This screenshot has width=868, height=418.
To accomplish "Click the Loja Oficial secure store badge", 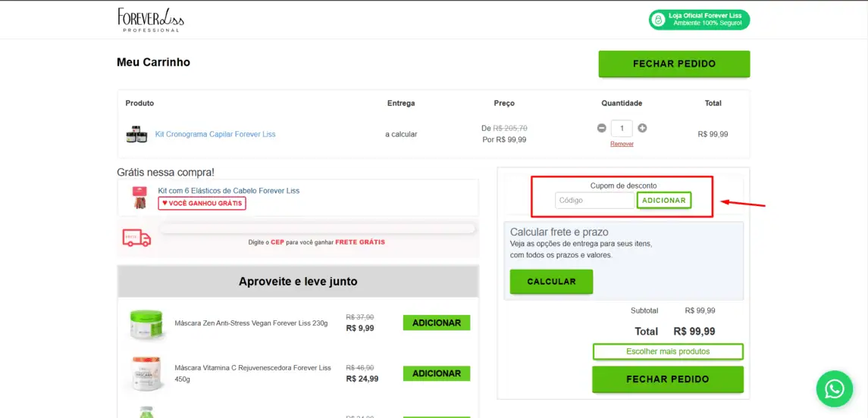I will [699, 20].
